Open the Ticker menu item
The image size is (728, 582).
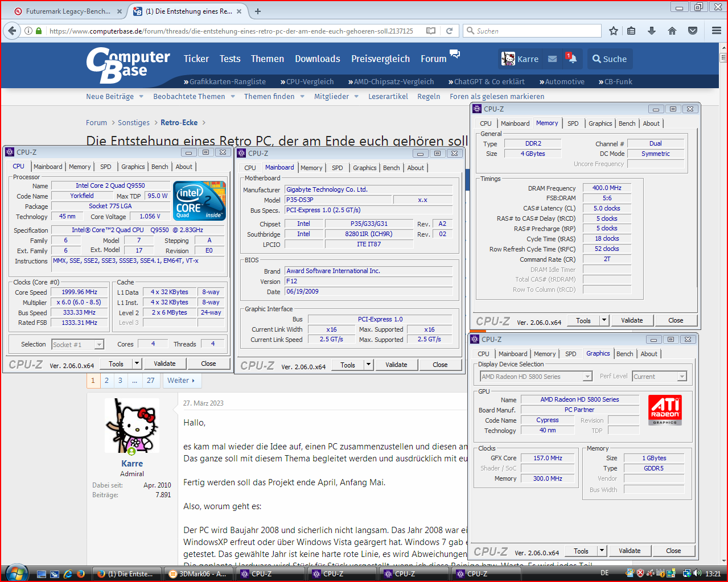coord(196,59)
